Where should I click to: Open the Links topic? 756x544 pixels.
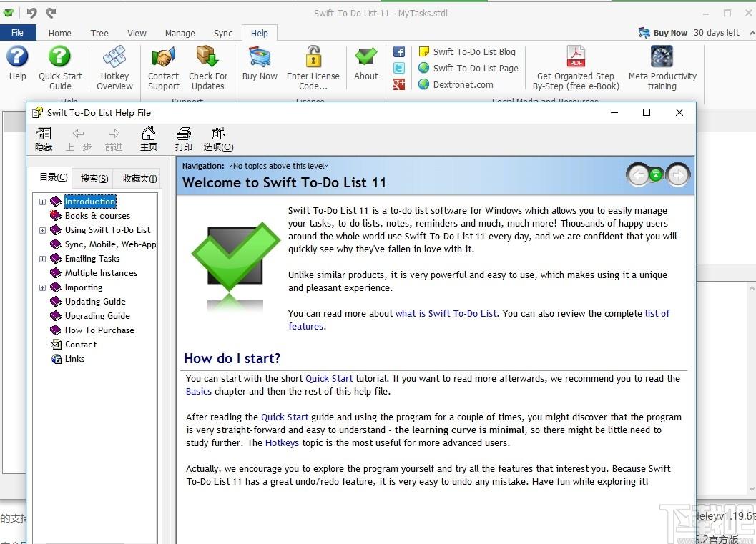point(74,358)
